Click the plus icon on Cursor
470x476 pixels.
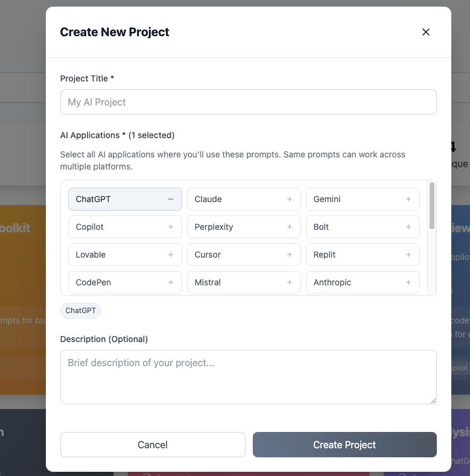290,255
